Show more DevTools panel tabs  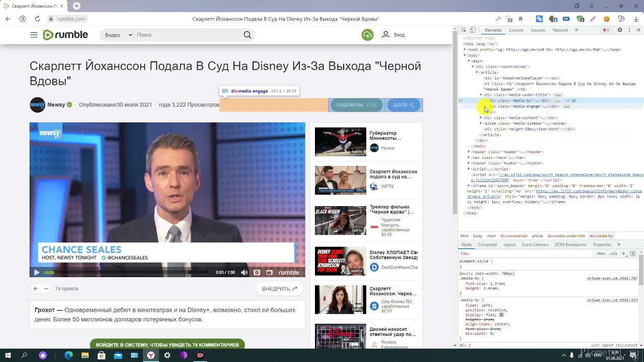(x=577, y=30)
